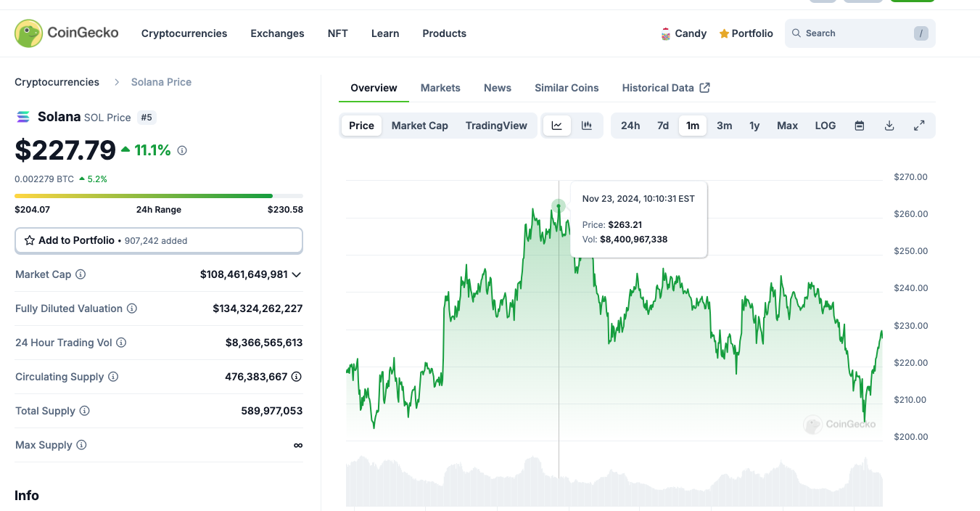Click the slash shortcut key badge
This screenshot has width=980, height=511.
921,33
